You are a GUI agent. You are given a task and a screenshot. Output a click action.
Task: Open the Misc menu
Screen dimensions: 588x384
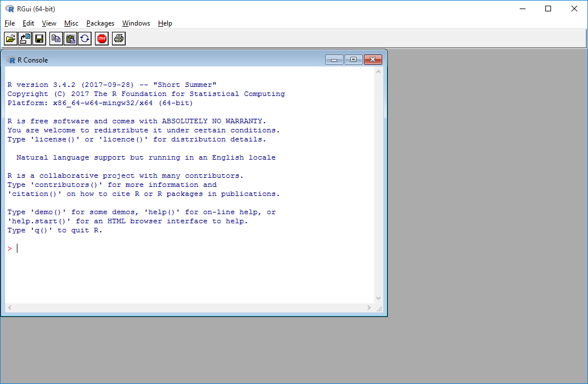pyautogui.click(x=71, y=23)
